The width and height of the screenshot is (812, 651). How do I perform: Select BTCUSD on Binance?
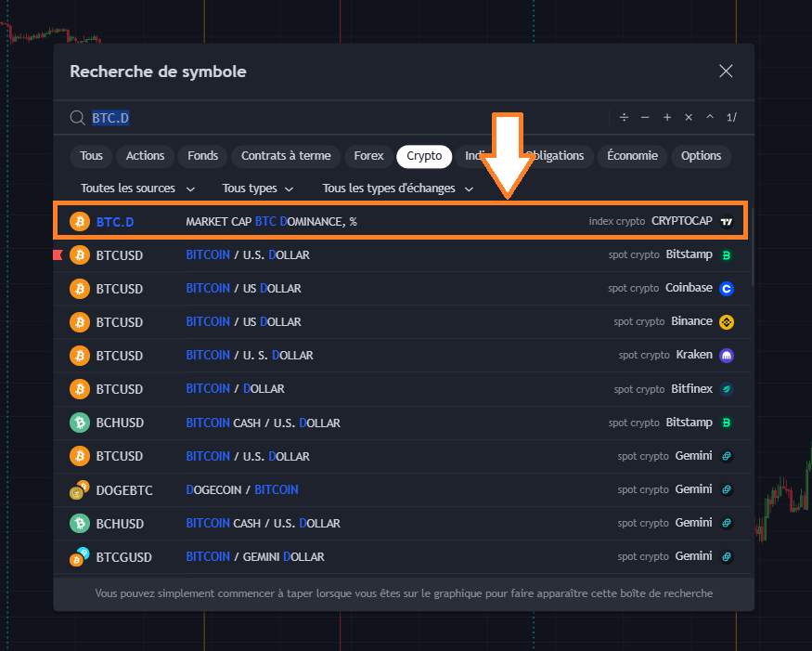coord(403,322)
